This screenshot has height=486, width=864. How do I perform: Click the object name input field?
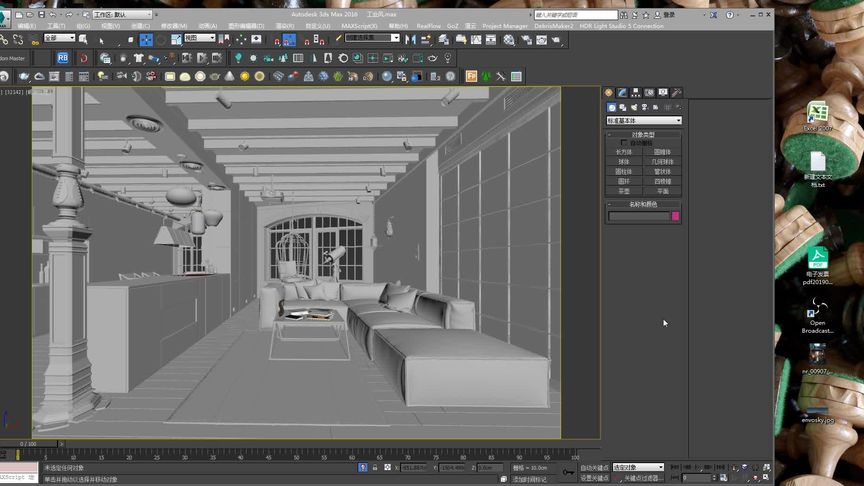(x=639, y=216)
